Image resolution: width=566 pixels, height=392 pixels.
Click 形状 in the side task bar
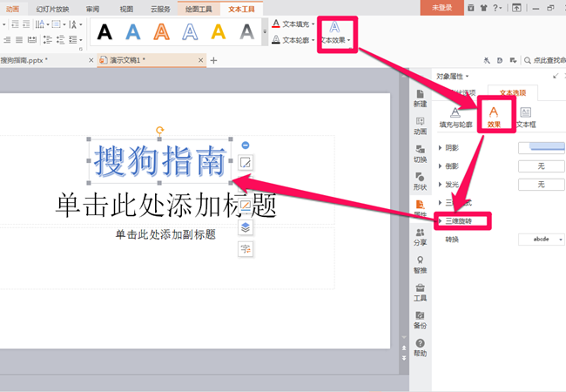pos(421,181)
